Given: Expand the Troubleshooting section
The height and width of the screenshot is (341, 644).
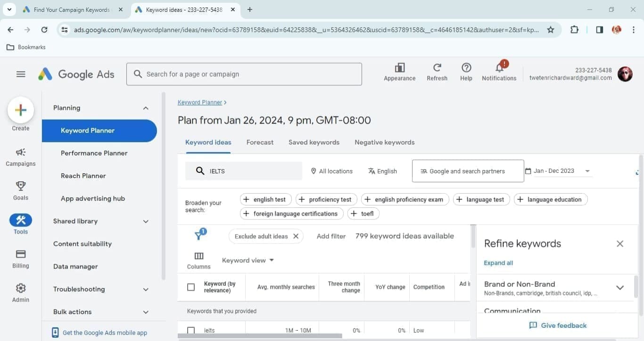Looking at the screenshot, I should tap(146, 289).
